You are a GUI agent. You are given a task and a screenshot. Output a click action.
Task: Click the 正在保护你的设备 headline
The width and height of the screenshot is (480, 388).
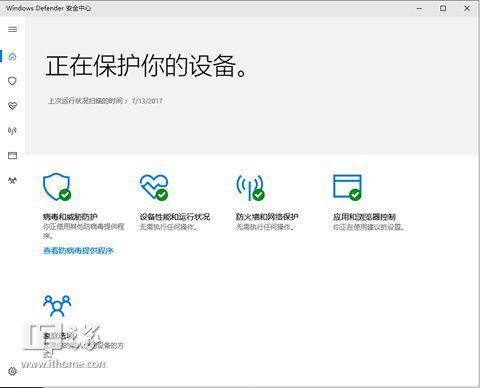[147, 66]
